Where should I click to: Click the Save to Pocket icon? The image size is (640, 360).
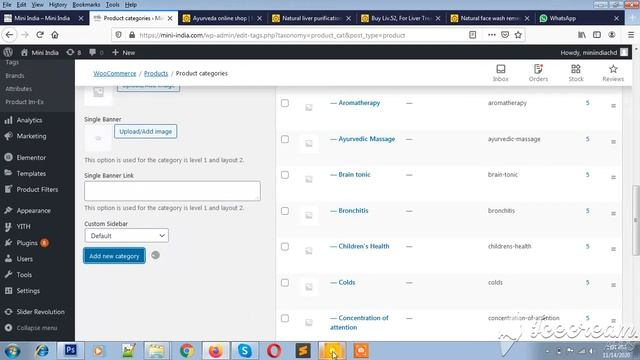tap(505, 35)
